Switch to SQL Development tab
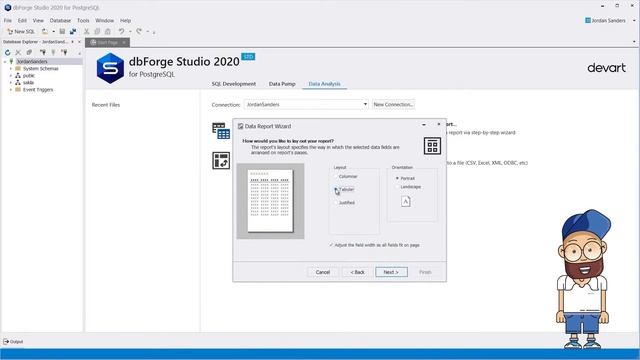 point(233,84)
